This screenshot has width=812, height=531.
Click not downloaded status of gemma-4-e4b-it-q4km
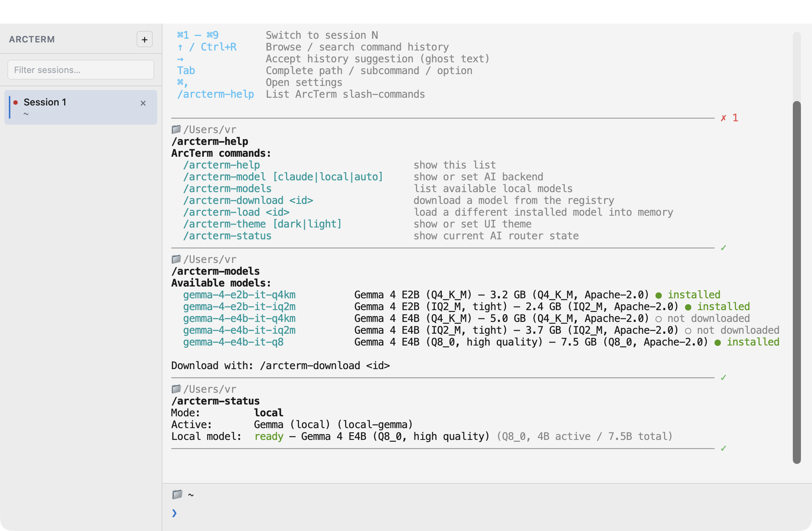(x=703, y=319)
